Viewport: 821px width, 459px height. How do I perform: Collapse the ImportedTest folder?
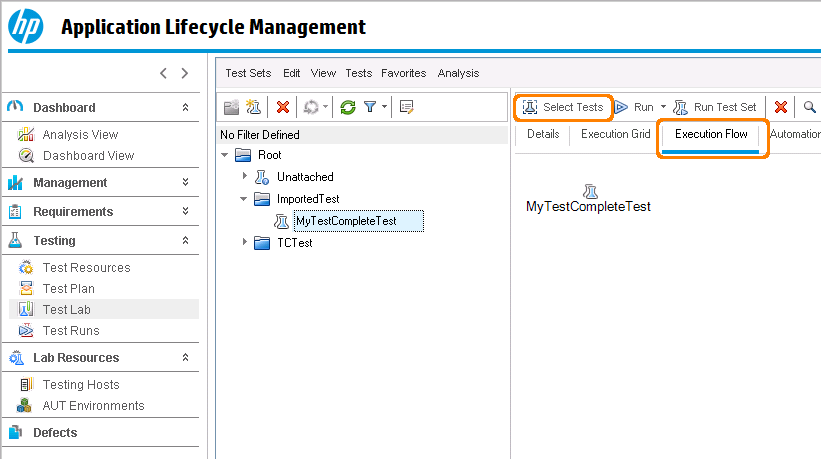[245, 199]
